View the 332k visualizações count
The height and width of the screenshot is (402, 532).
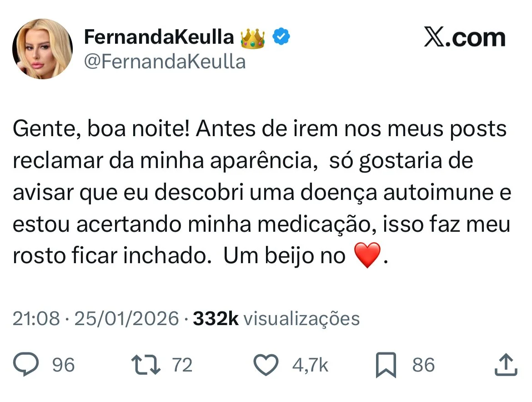pyautogui.click(x=276, y=319)
